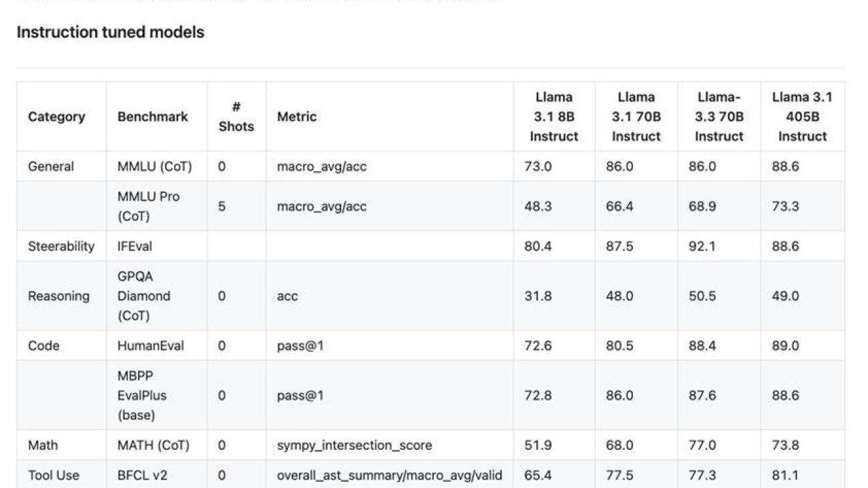Click the 'MMLU (CoT)' benchmark cell
The width and height of the screenshot is (868, 488).
[154, 166]
